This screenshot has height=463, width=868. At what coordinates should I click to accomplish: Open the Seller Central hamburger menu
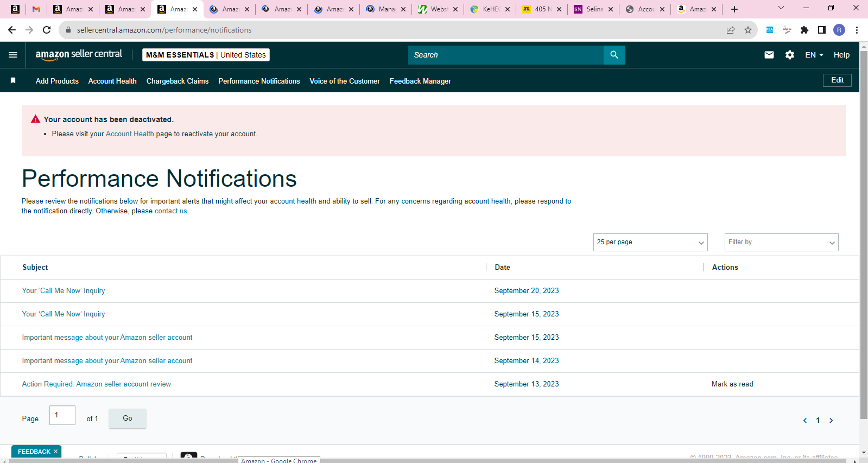13,55
